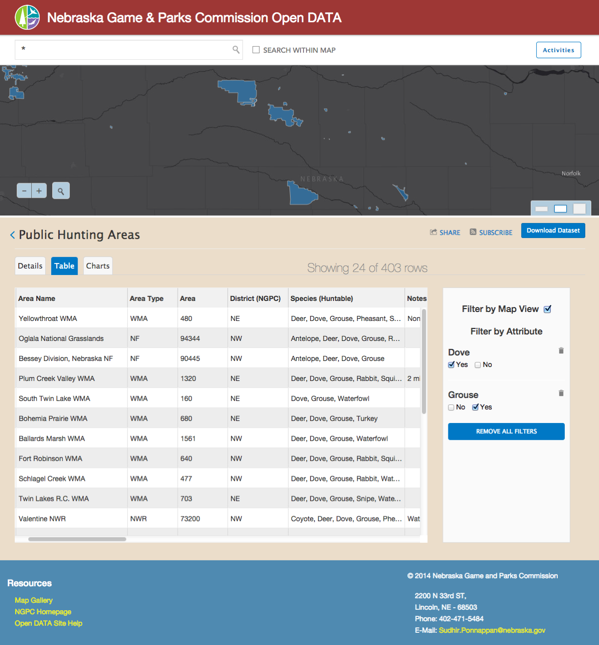The height and width of the screenshot is (645, 599).
Task: Delete the Grouse filter with trash icon
Action: click(561, 393)
